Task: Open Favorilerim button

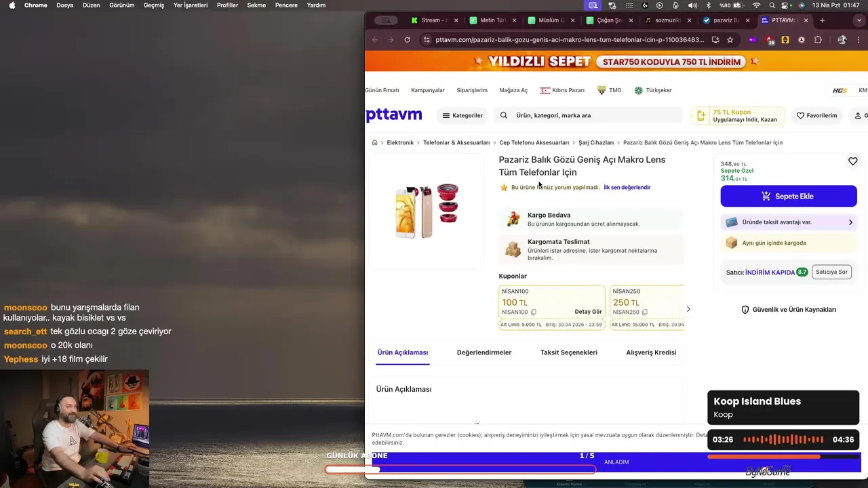Action: click(x=817, y=115)
